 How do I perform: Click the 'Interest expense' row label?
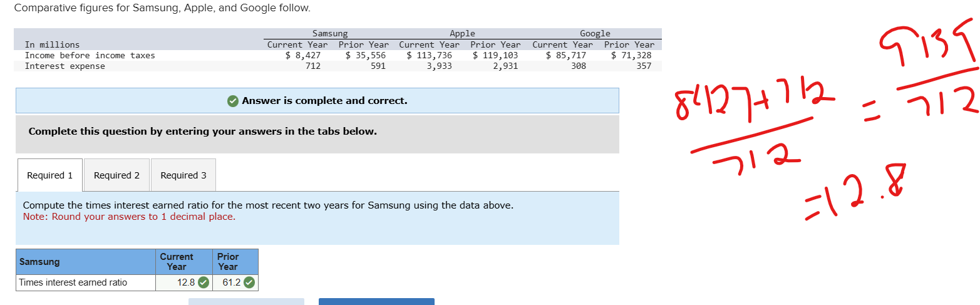click(x=64, y=66)
